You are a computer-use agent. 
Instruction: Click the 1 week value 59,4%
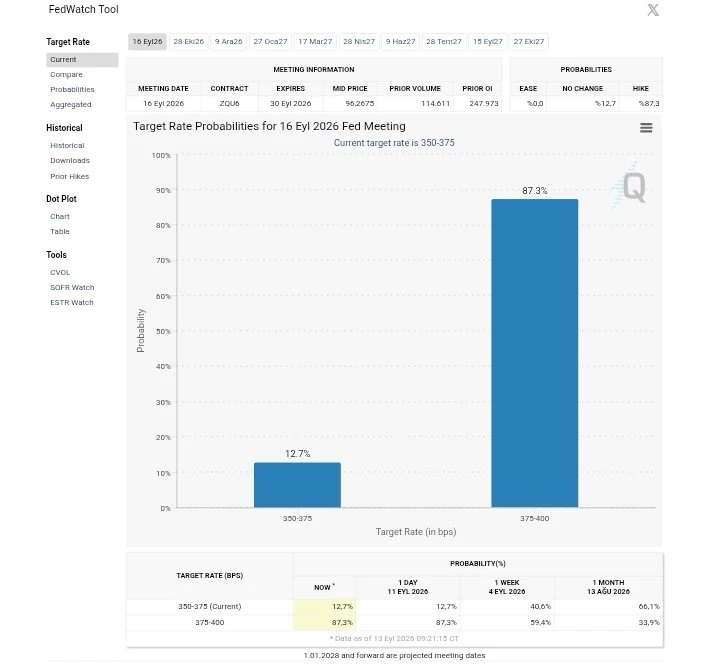[x=507, y=623]
